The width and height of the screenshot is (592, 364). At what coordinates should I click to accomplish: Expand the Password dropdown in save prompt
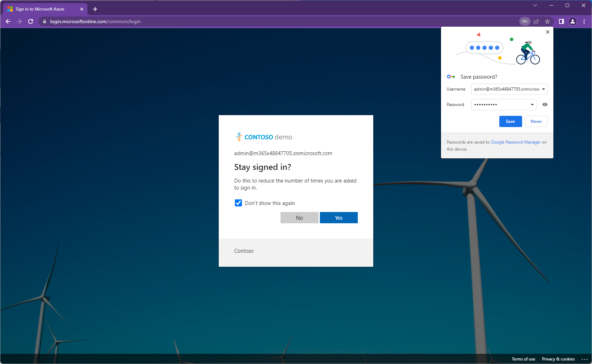click(532, 105)
